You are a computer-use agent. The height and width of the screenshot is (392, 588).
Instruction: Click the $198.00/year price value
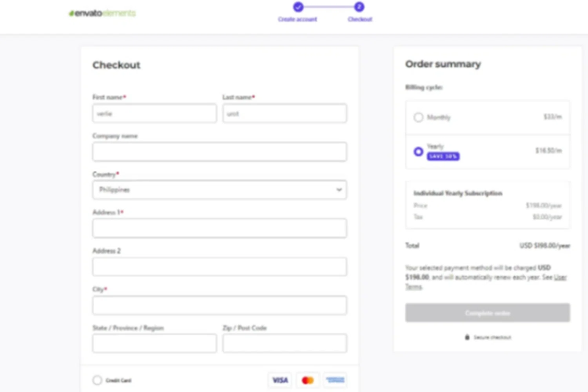click(x=544, y=205)
